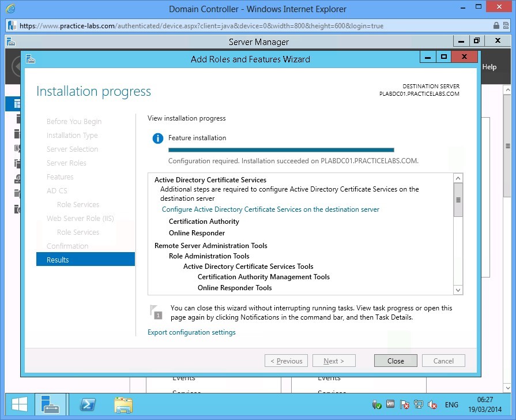The image size is (516, 420).
Task: Click the network status tray icon
Action: tap(418, 404)
